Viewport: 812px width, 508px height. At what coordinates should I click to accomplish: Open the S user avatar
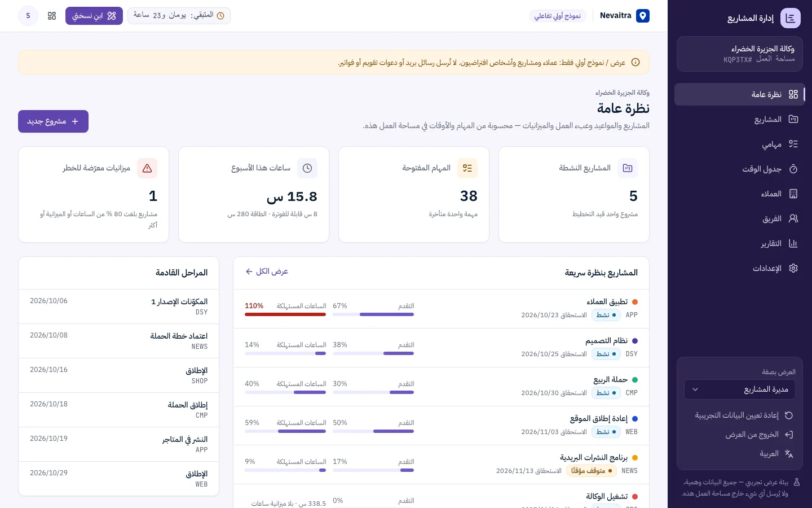28,16
